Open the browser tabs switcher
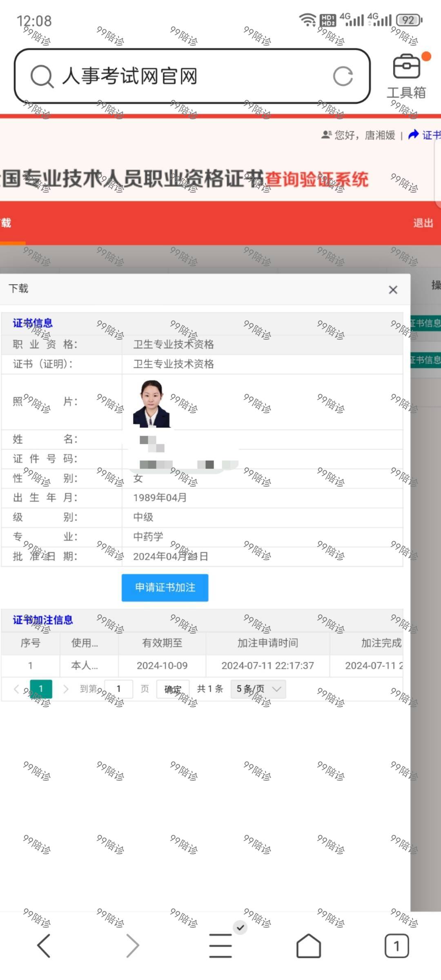 click(396, 946)
